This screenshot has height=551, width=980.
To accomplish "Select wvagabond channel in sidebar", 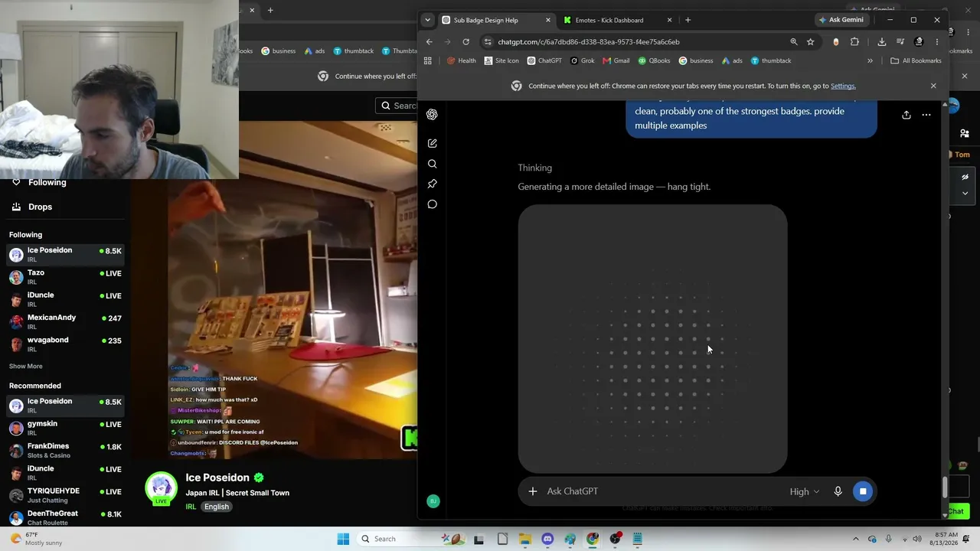I will tap(66, 344).
